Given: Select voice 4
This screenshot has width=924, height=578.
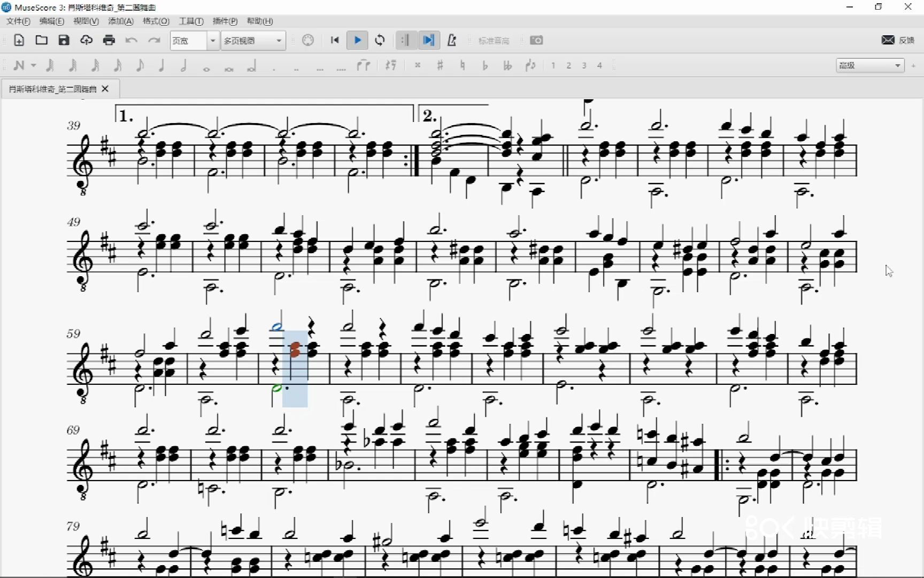Looking at the screenshot, I should click(599, 65).
